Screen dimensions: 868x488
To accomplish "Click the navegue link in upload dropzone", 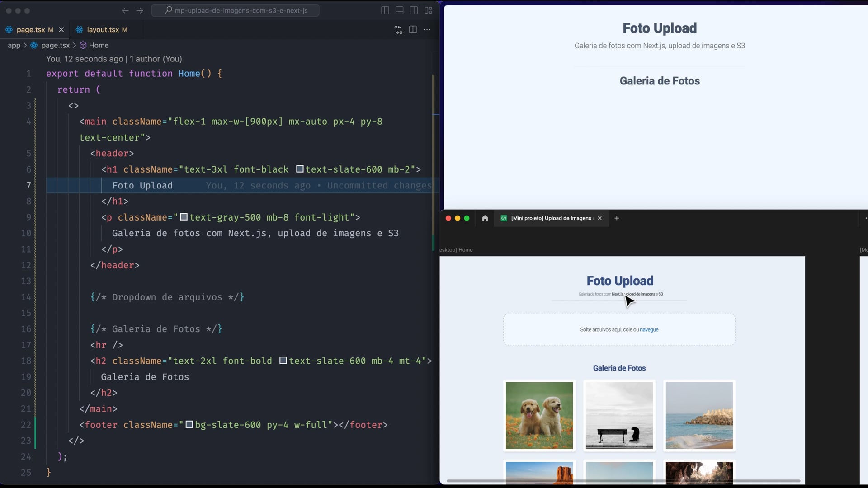I will pyautogui.click(x=649, y=329).
